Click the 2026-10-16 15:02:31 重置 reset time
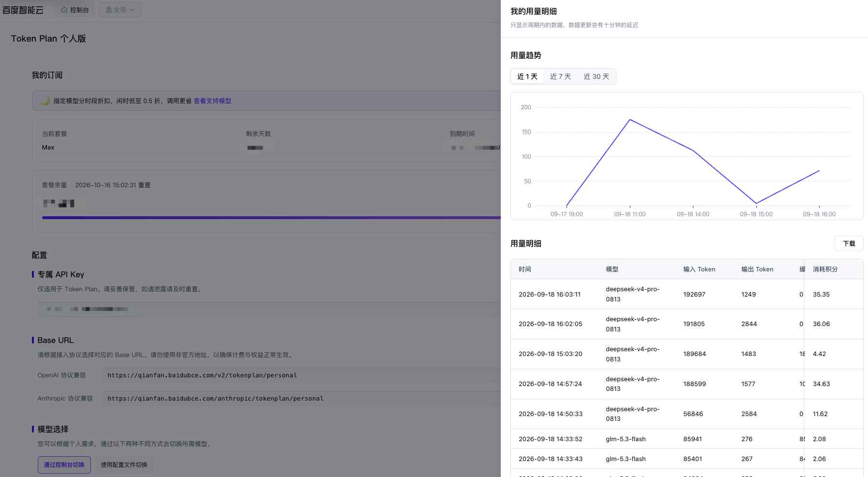 click(x=113, y=185)
